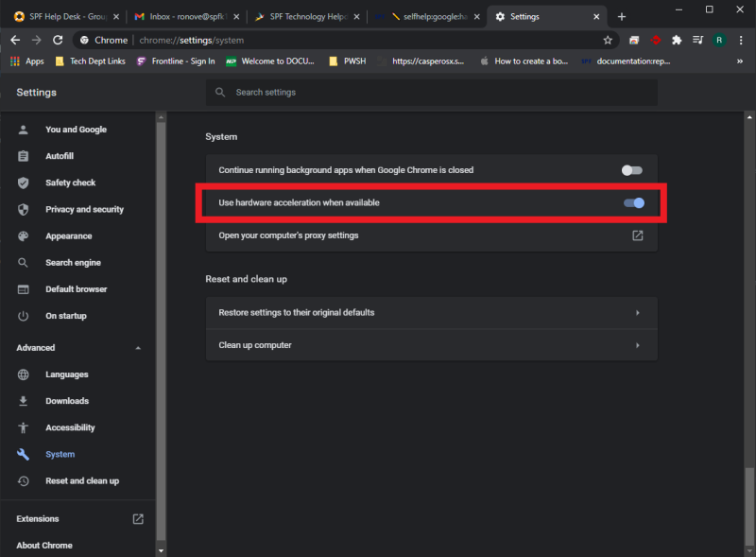The image size is (756, 557).
Task: Select Privacy and security in sidebar
Action: click(x=84, y=209)
